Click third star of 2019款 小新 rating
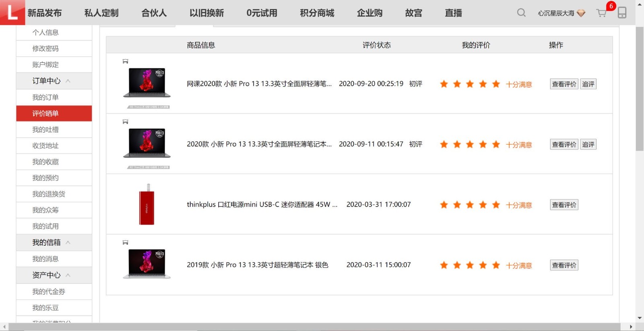 (x=470, y=265)
